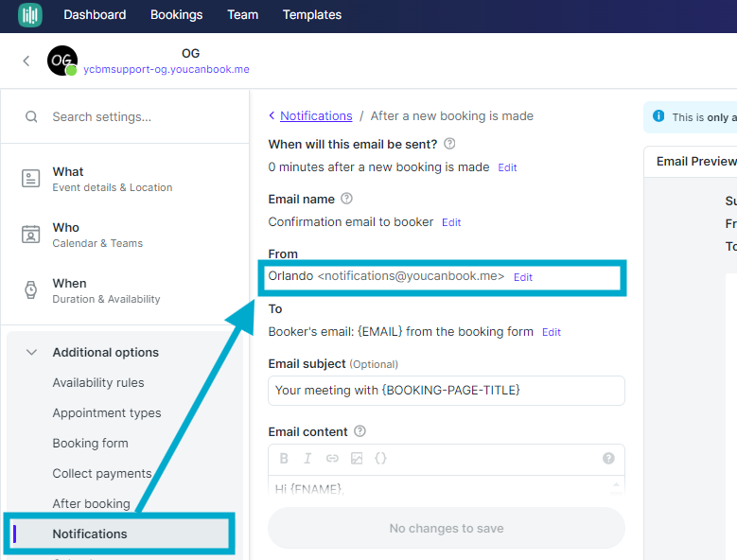
Task: Select What Event details & Location
Action: tap(113, 179)
